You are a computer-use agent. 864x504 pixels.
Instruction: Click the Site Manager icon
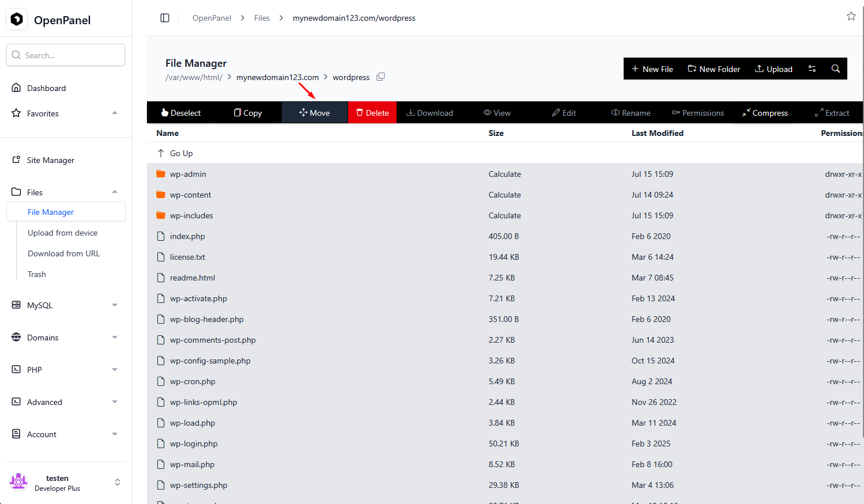(16, 160)
